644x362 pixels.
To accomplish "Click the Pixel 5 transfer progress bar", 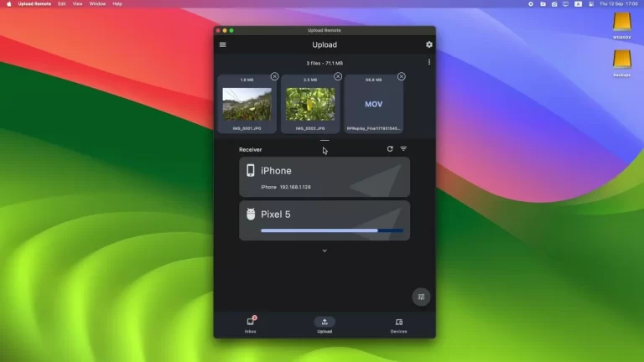I will pos(332,230).
